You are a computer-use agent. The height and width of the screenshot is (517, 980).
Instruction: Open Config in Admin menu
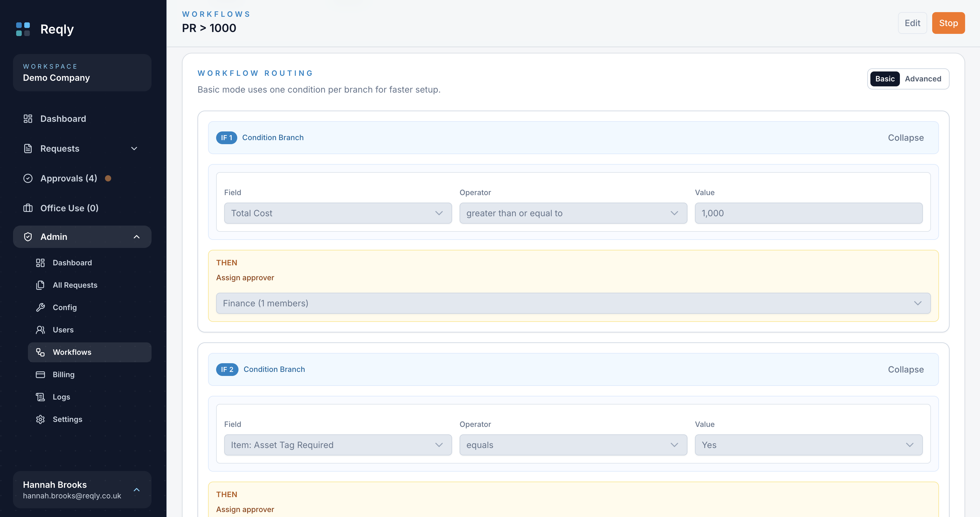pos(90,307)
